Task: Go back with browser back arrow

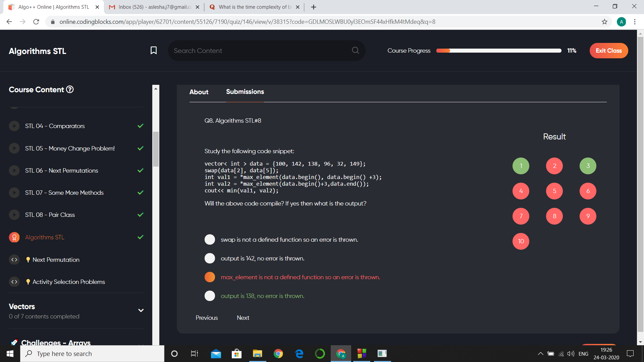Action: point(9,22)
